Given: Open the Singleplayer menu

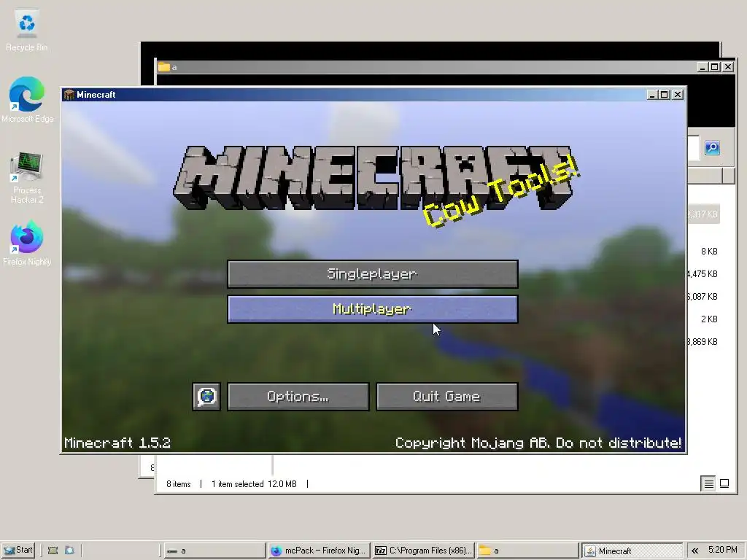Looking at the screenshot, I should pos(373,274).
